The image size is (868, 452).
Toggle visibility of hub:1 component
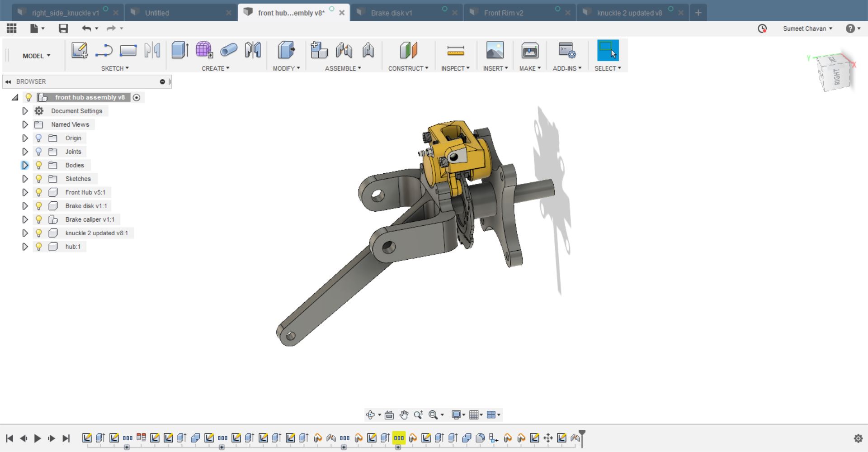39,247
